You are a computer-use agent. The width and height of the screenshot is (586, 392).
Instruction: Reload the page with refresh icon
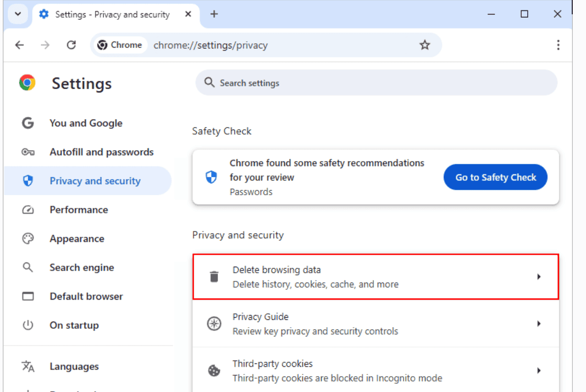(71, 45)
